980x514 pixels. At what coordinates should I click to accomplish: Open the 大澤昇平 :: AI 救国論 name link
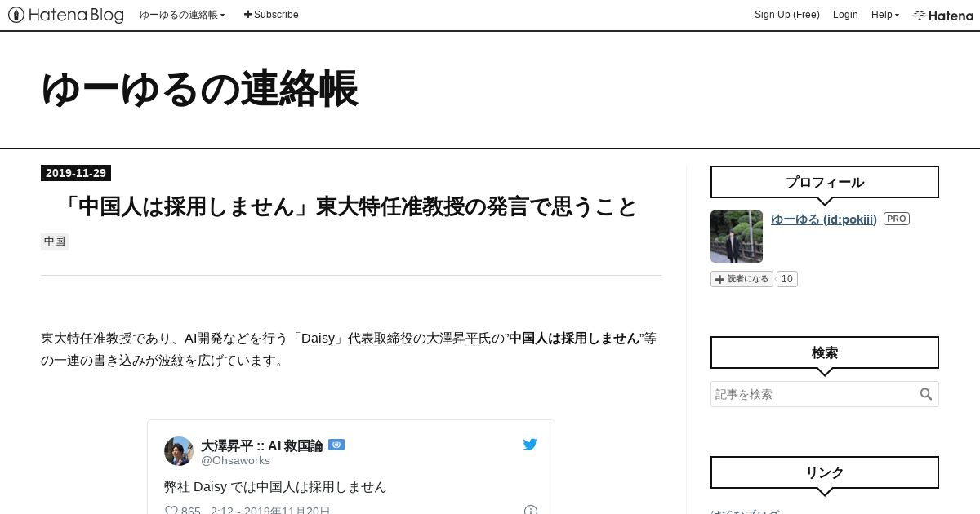pos(262,445)
